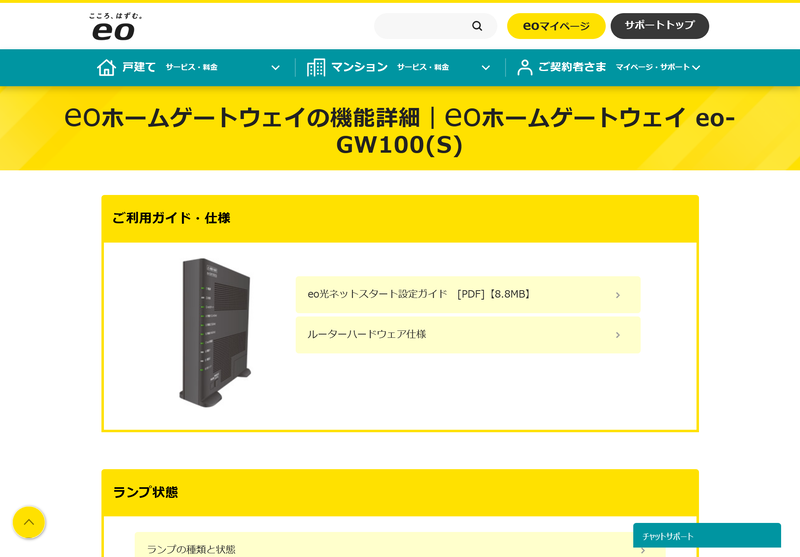The height and width of the screenshot is (557, 800).
Task: Open the チャットサポート panel
Action: [x=707, y=536]
